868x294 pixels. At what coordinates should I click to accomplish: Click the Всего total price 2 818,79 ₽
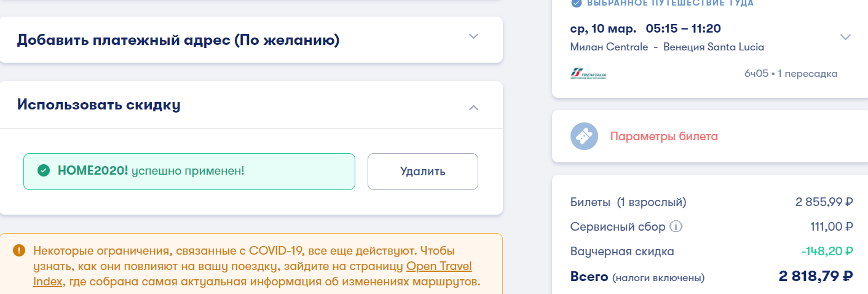click(x=816, y=276)
